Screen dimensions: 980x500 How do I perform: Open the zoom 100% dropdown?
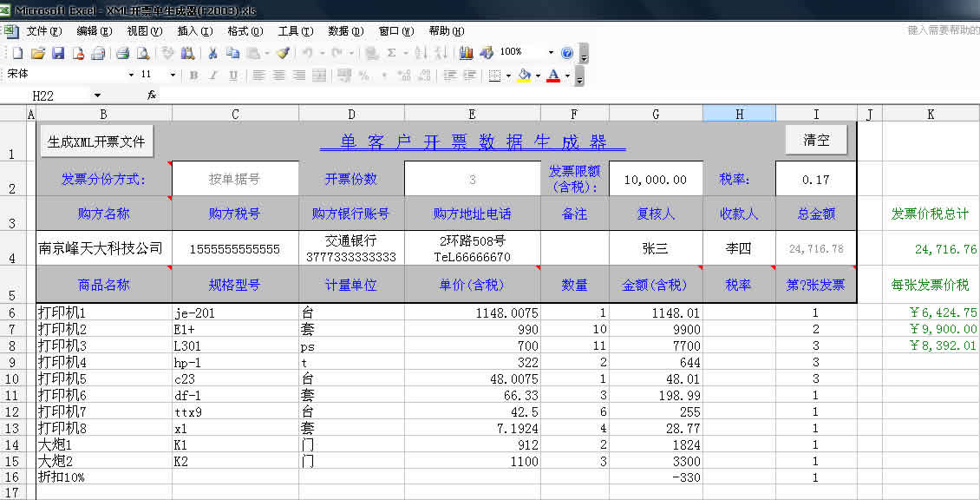[551, 53]
